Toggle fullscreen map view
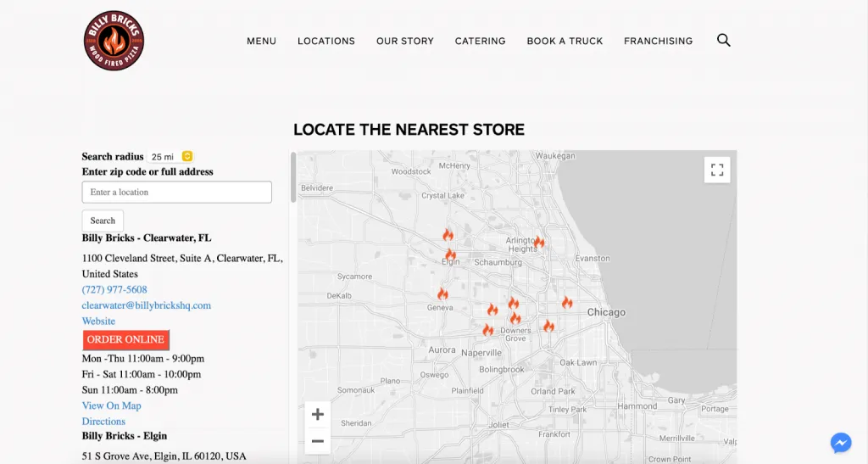 (x=717, y=170)
